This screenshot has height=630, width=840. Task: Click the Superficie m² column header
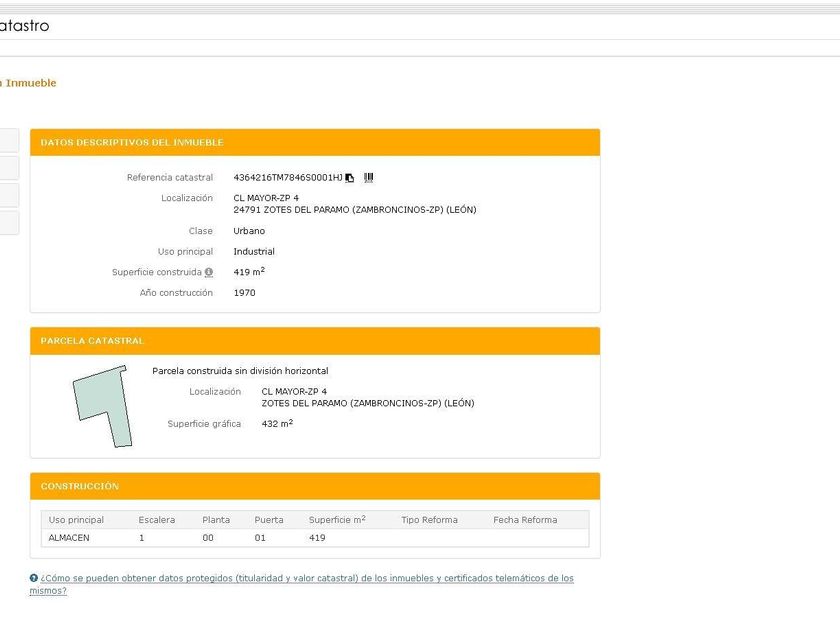(337, 520)
